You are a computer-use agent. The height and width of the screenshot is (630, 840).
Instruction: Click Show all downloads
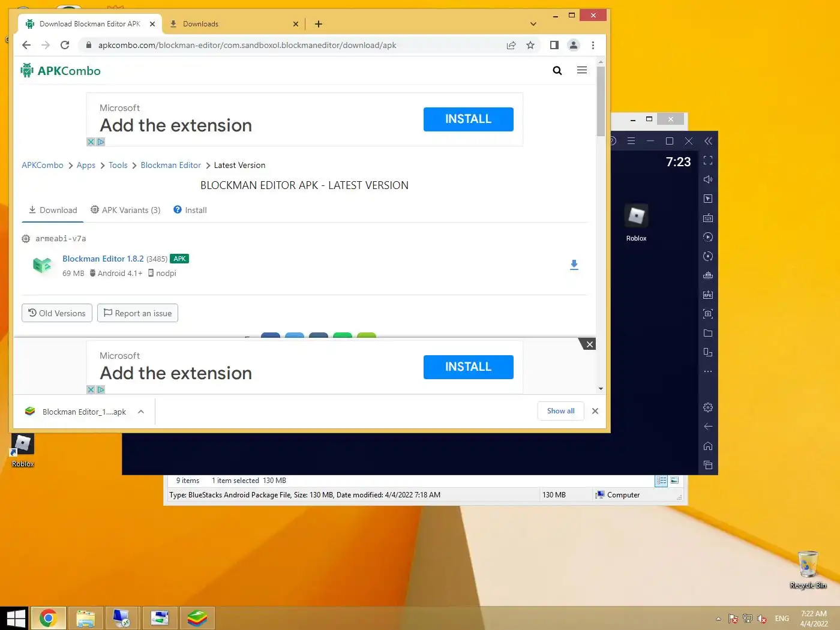tap(560, 411)
